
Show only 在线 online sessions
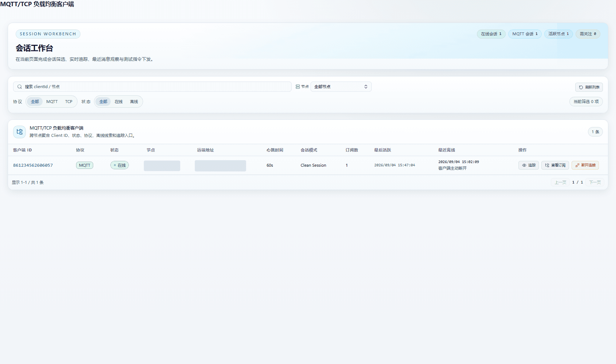coord(119,102)
